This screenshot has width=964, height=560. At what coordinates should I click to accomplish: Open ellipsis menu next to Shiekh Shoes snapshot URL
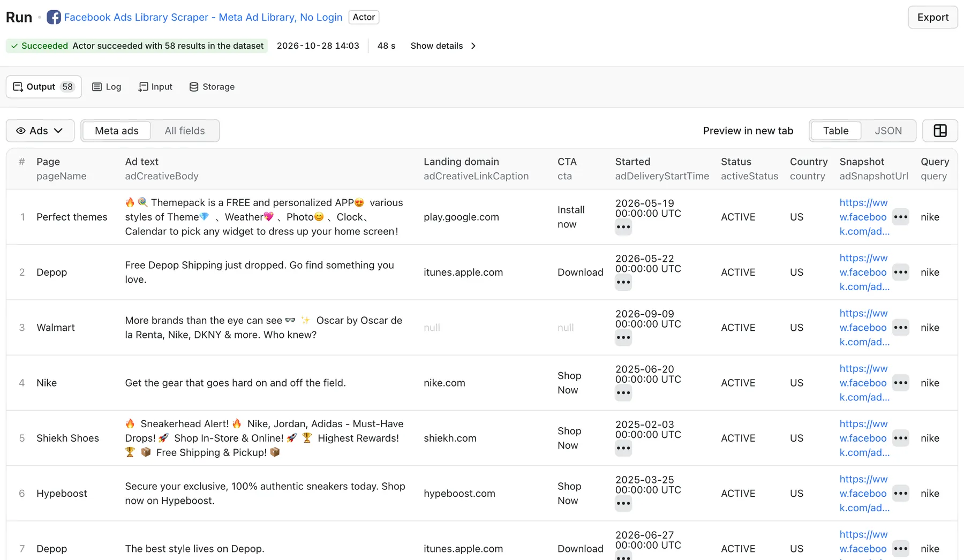(901, 438)
